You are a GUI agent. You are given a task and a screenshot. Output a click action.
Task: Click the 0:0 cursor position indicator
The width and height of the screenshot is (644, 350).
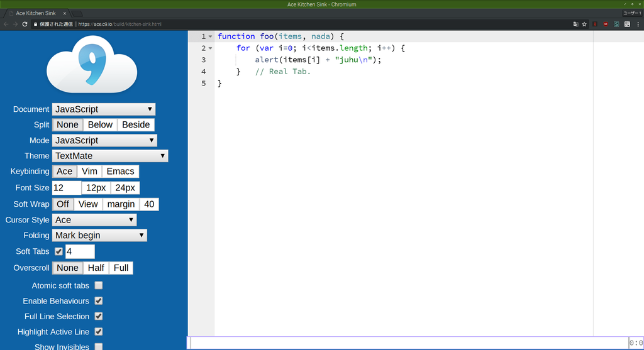[x=636, y=343]
